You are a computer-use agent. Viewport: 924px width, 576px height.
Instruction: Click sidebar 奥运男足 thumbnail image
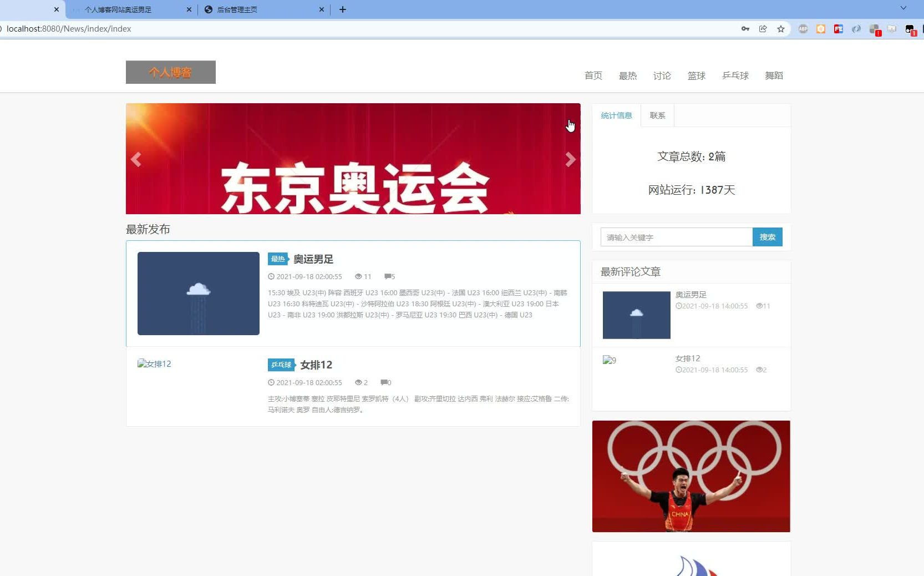coord(637,315)
